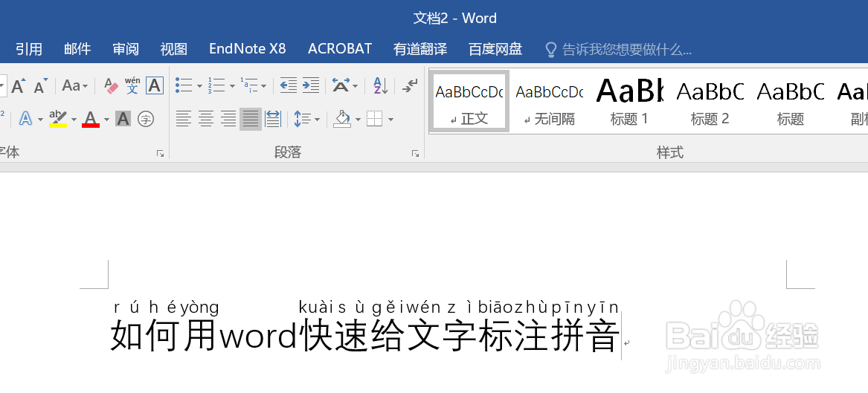The image size is (868, 393).
Task: Center the paragraph text
Action: click(206, 118)
